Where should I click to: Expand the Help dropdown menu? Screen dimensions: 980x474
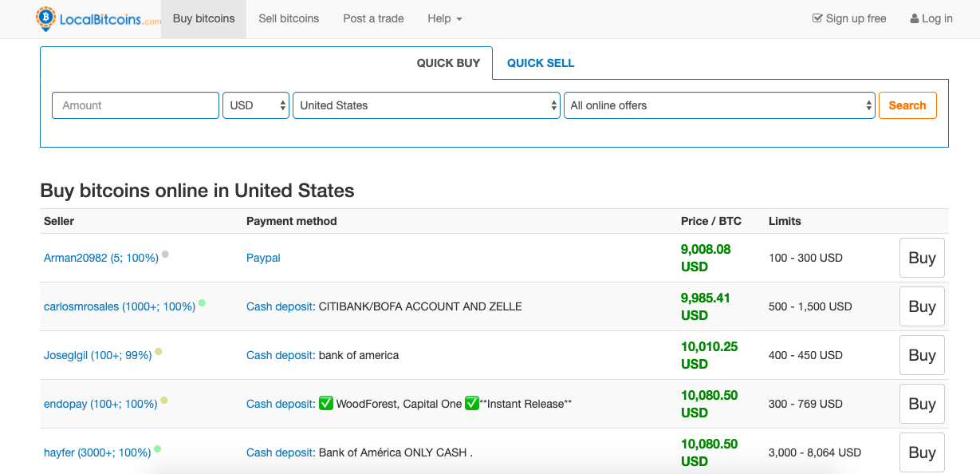(x=445, y=18)
